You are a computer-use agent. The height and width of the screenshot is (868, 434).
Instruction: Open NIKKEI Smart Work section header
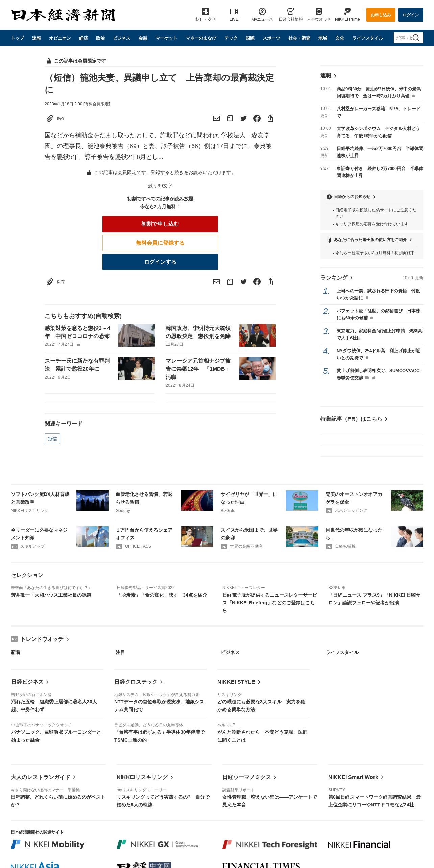coord(356,777)
